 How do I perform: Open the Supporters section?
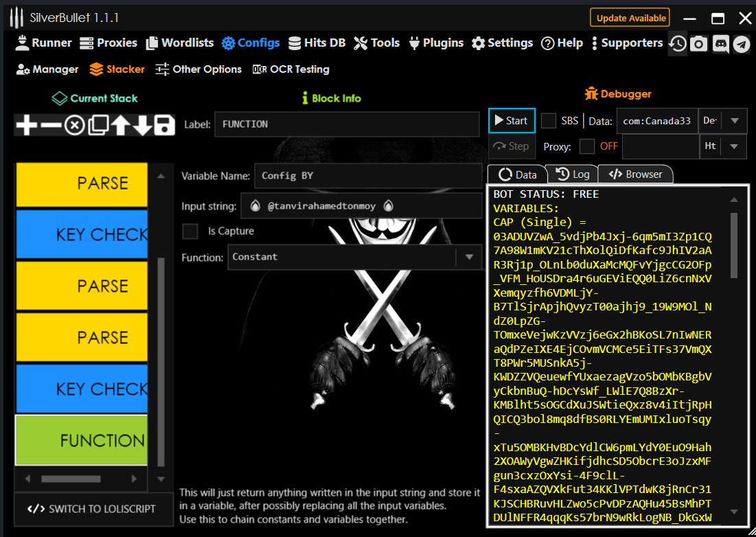(x=628, y=43)
